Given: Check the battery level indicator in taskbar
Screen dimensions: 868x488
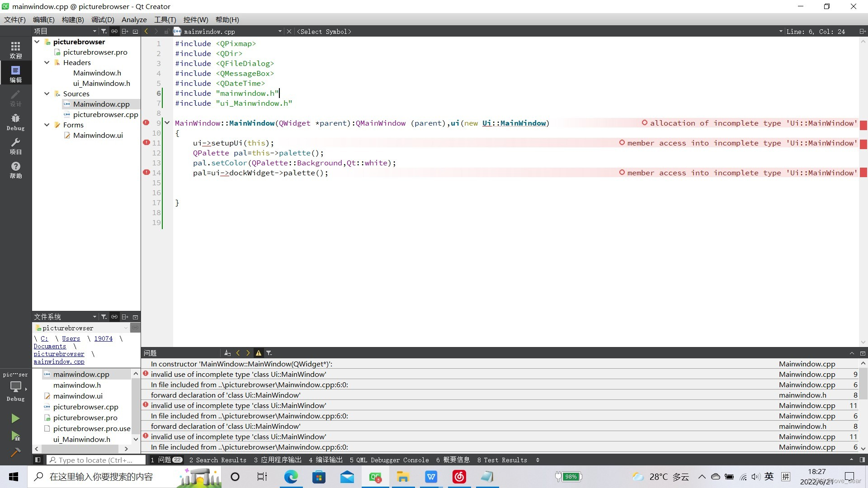Looking at the screenshot, I should point(569,477).
